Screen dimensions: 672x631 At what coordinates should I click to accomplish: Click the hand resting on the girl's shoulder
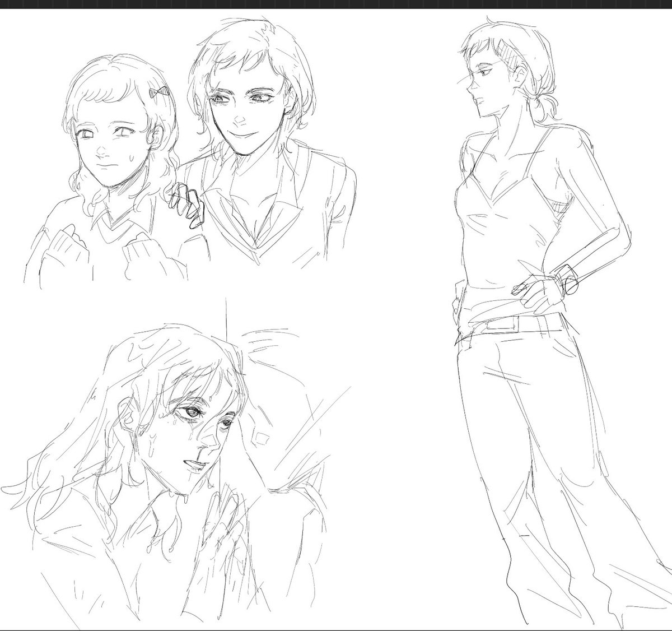(187, 206)
